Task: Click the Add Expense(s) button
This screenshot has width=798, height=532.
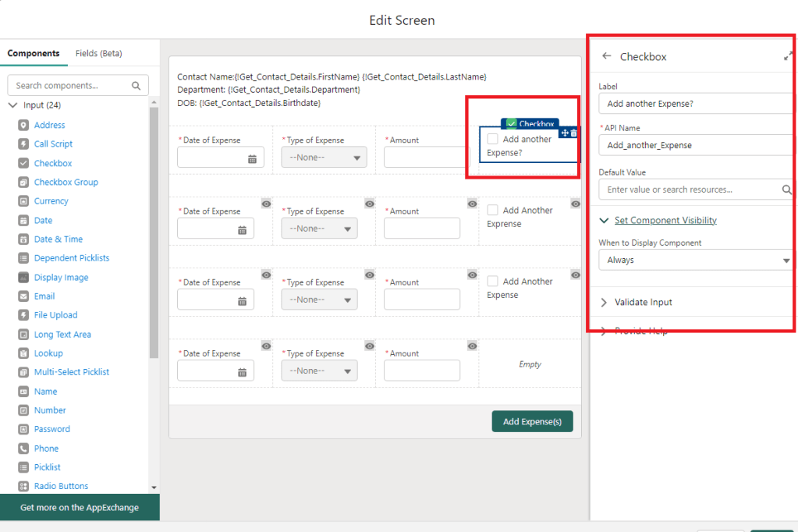Action: pyautogui.click(x=532, y=421)
